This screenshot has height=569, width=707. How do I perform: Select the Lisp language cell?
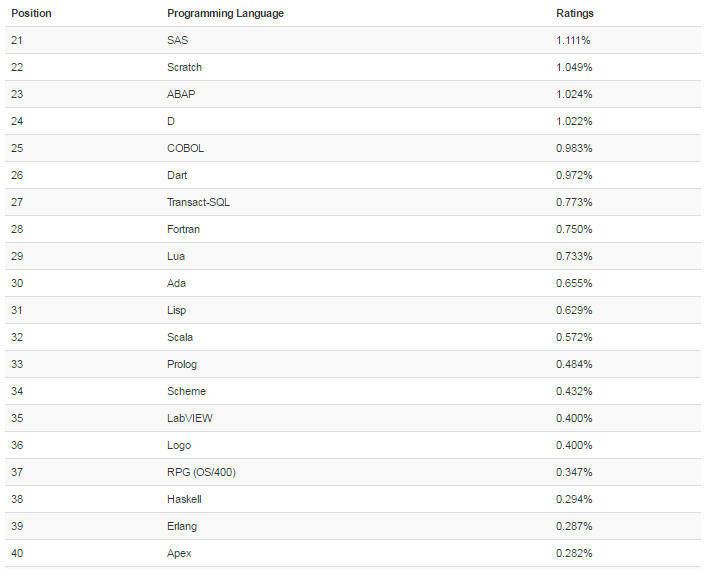(176, 310)
